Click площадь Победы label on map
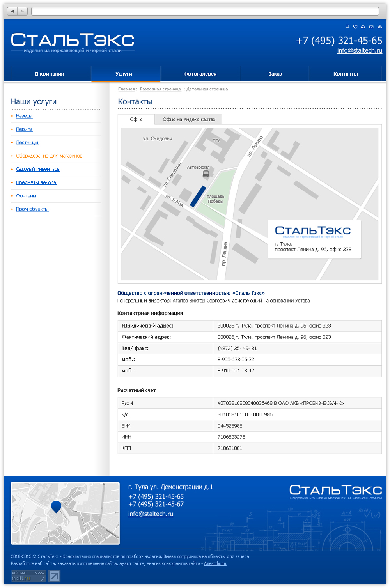The height and width of the screenshot is (588, 390). 215,199
